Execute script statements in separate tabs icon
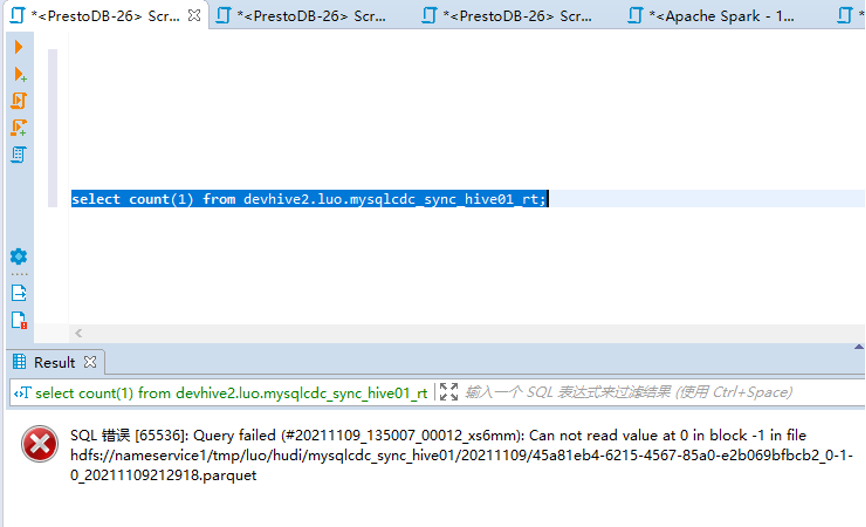The width and height of the screenshot is (866, 527). tap(19, 128)
